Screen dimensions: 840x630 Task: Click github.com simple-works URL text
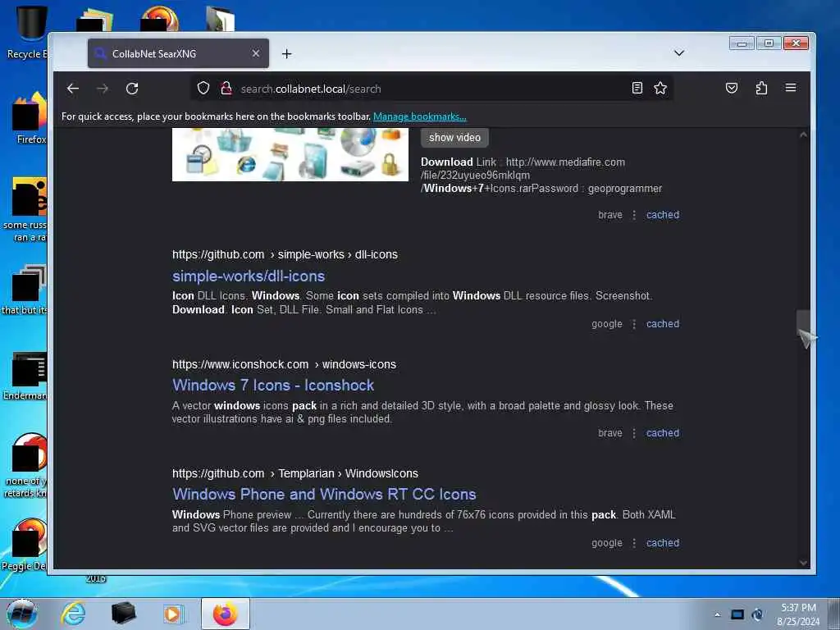click(285, 254)
